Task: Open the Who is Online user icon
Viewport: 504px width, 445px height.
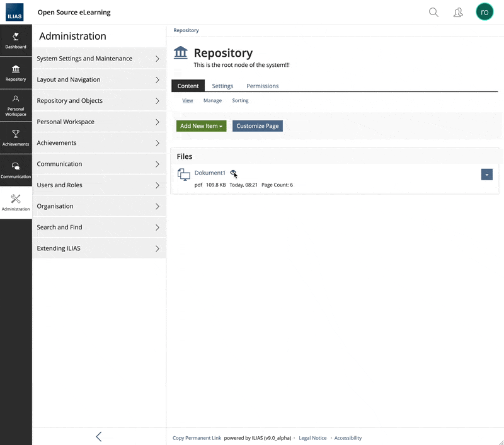Action: 458,12
